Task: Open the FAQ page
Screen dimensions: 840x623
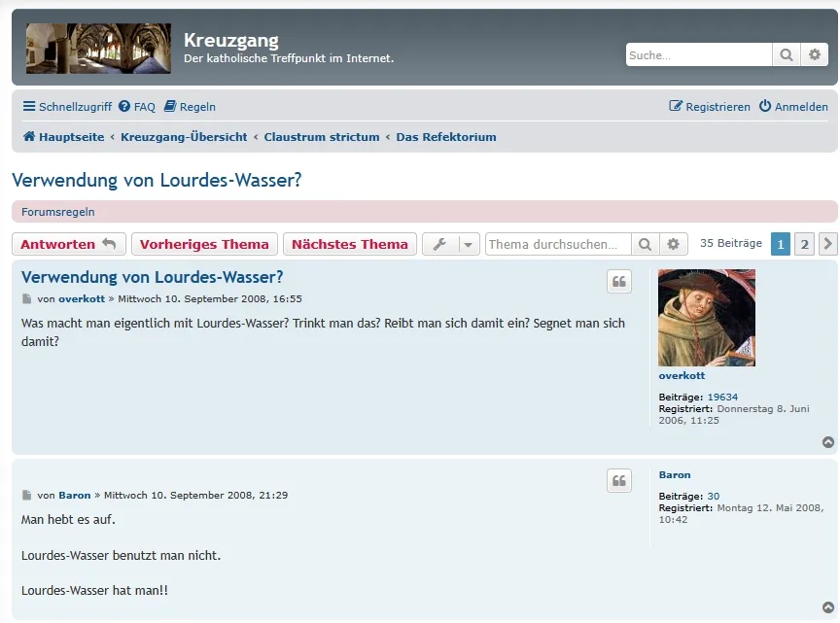Action: [x=137, y=107]
